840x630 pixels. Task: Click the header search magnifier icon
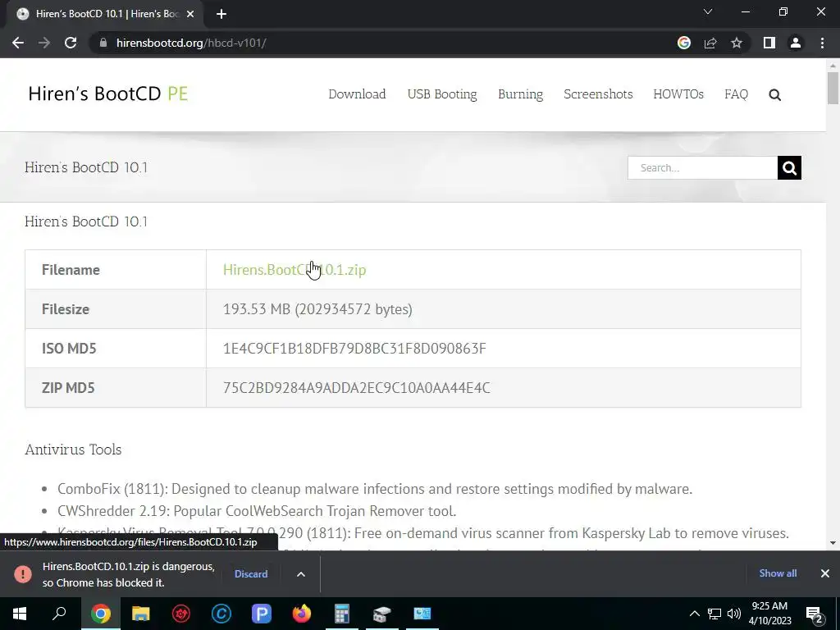(774, 95)
